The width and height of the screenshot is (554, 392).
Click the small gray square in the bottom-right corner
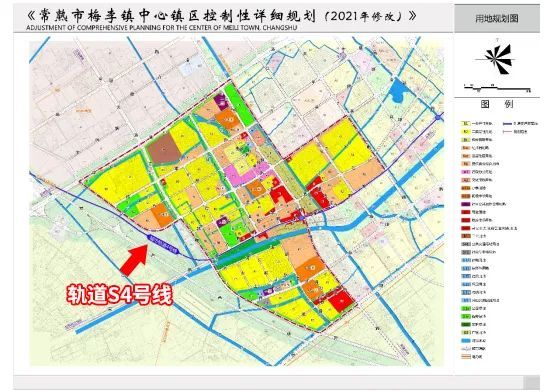point(531,383)
